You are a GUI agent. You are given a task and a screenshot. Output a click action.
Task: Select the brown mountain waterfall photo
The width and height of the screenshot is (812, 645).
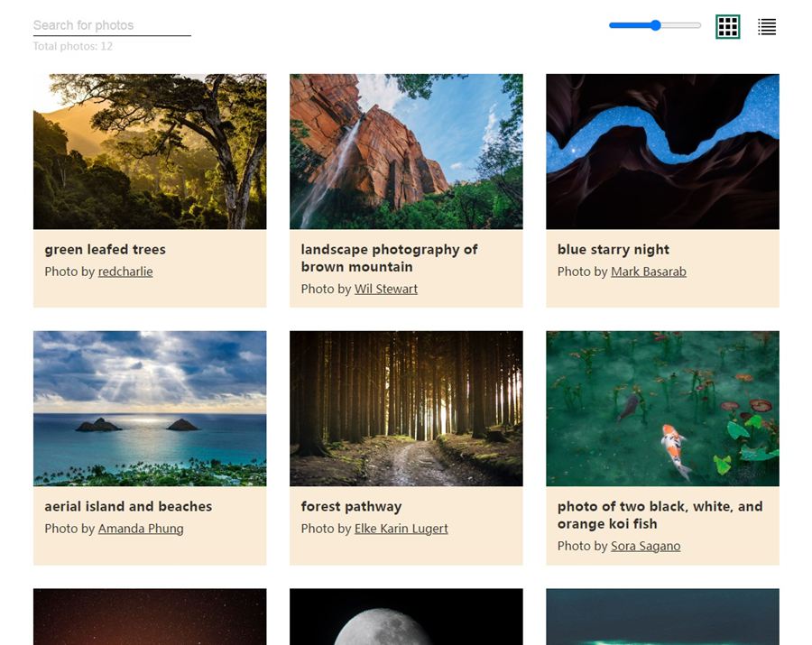pos(406,152)
